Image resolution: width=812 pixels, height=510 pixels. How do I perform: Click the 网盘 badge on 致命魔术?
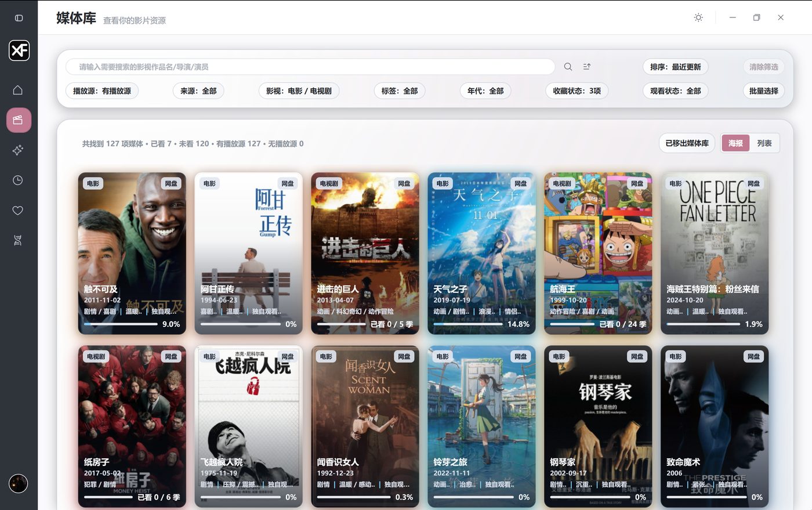pos(754,356)
